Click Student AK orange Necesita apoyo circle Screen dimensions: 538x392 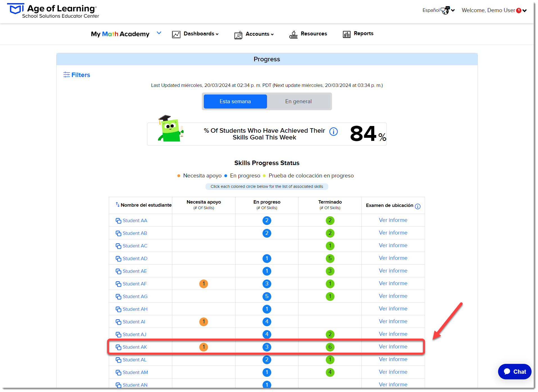(x=204, y=347)
